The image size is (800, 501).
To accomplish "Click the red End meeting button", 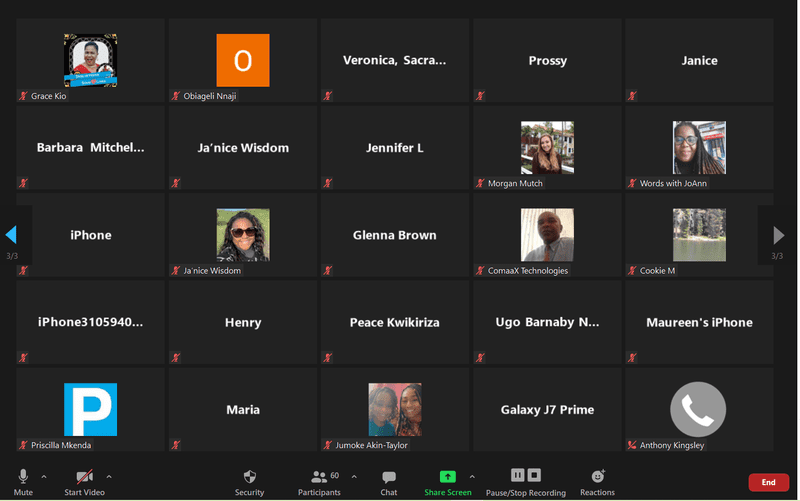I will tap(768, 482).
